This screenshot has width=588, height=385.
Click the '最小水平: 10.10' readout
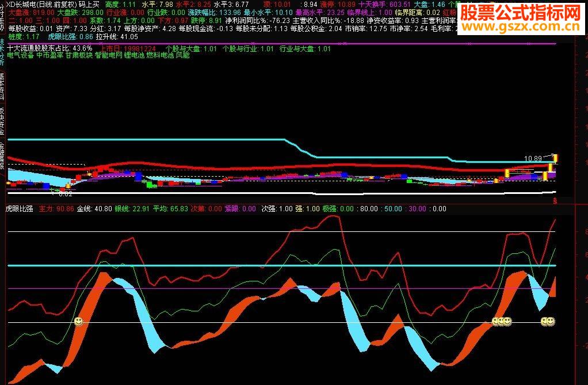coord(268,13)
